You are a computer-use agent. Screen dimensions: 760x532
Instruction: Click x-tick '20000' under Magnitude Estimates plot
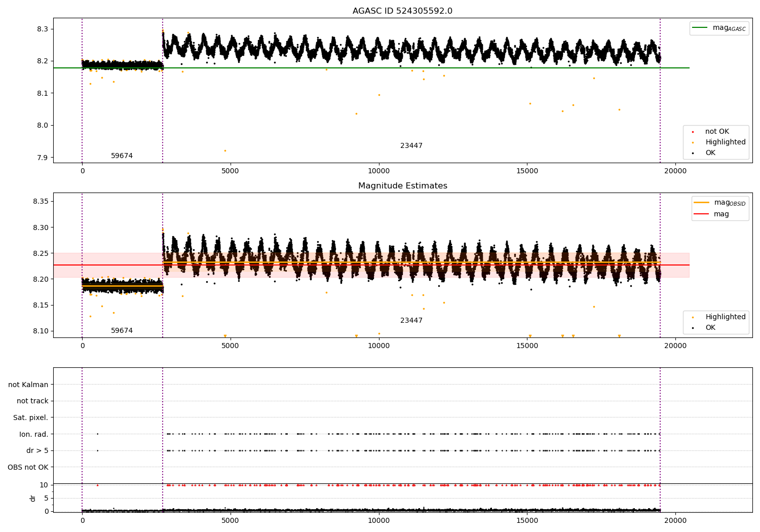click(675, 346)
